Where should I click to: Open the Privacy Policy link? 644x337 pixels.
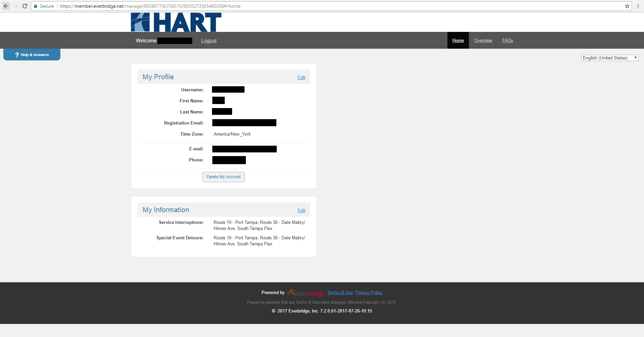point(369,292)
